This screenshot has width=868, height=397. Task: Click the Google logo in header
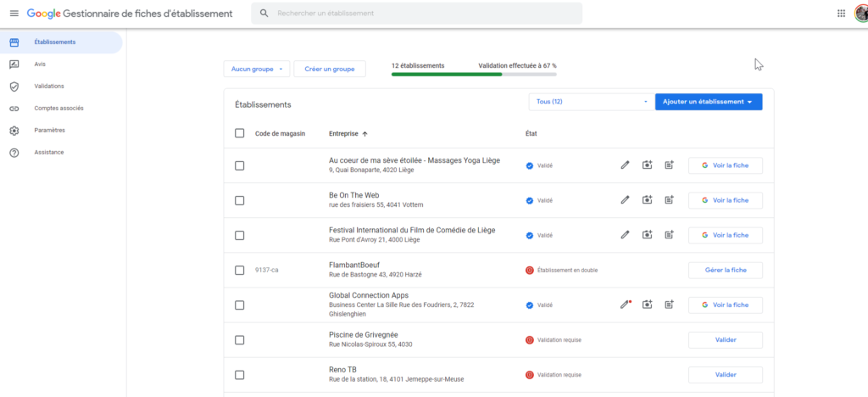[44, 14]
